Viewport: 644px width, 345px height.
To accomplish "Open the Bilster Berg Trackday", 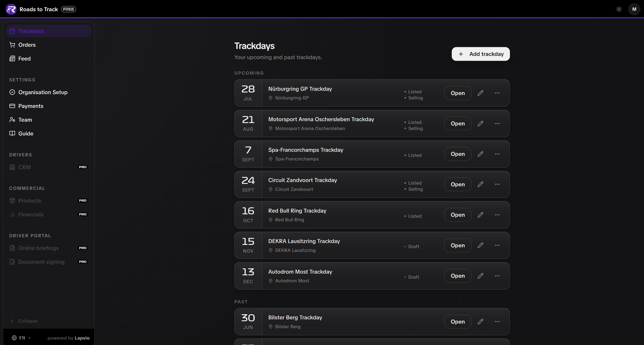I will (x=458, y=322).
